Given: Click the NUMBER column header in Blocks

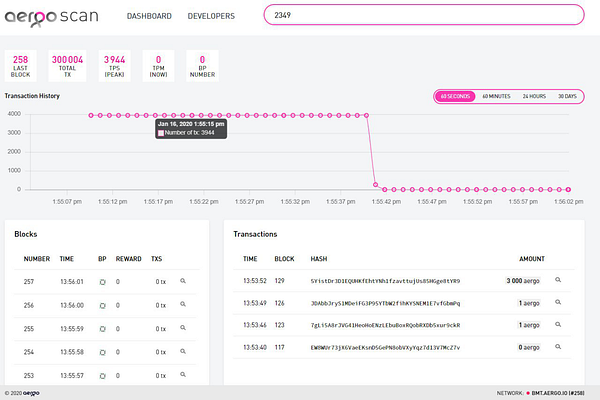Looking at the screenshot, I should coord(37,259).
